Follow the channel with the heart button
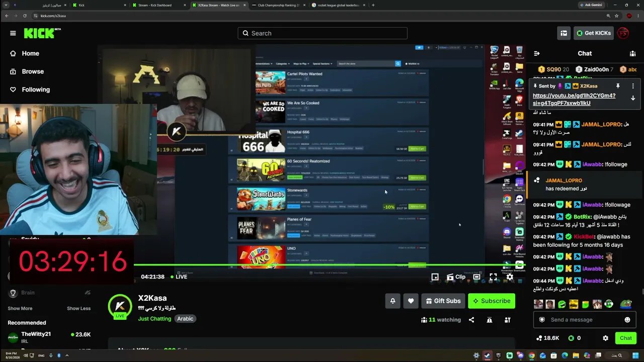 click(411, 301)
